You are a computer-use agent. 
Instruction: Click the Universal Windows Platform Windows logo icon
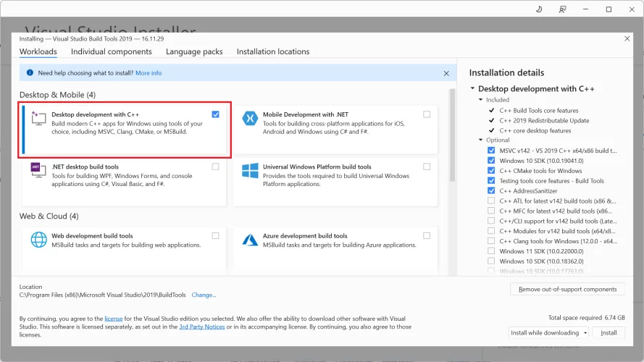[250, 172]
